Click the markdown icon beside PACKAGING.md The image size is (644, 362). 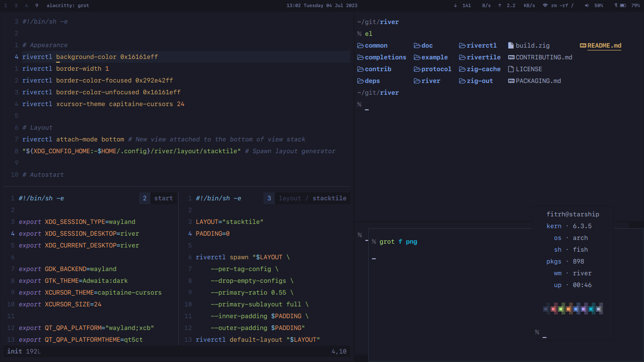pos(511,81)
